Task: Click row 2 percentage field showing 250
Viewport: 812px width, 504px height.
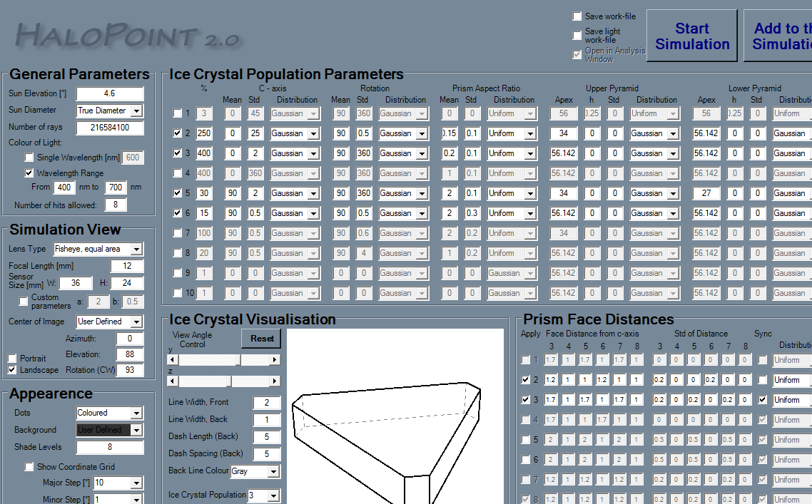Action: [x=204, y=133]
